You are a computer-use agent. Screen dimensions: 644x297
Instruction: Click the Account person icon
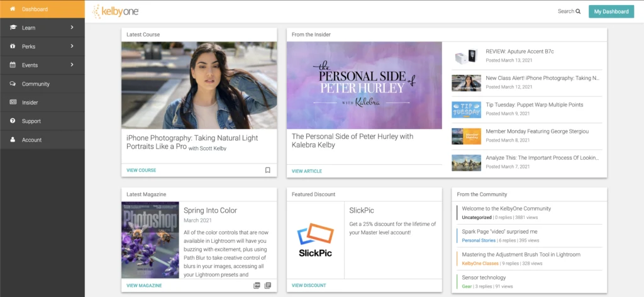(x=13, y=140)
